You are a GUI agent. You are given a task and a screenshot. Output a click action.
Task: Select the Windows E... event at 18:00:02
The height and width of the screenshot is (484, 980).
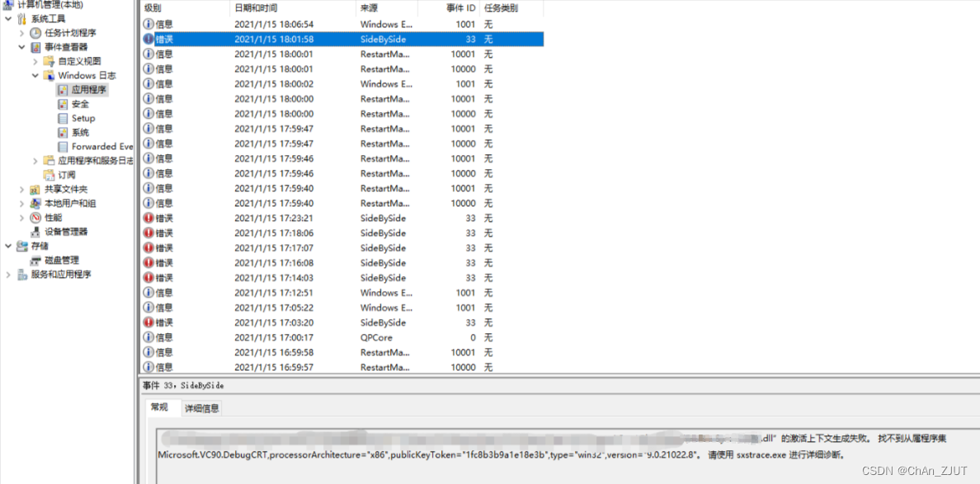click(342, 83)
